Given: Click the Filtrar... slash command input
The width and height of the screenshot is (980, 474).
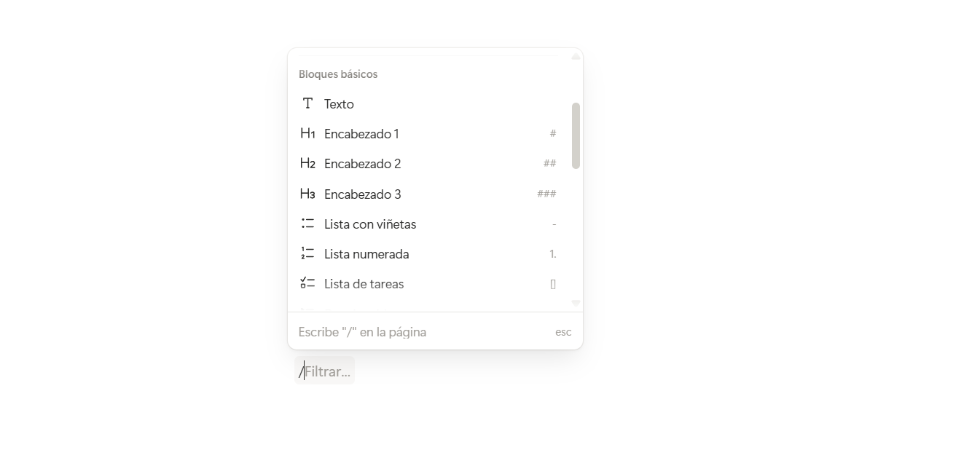Looking at the screenshot, I should coord(327,371).
